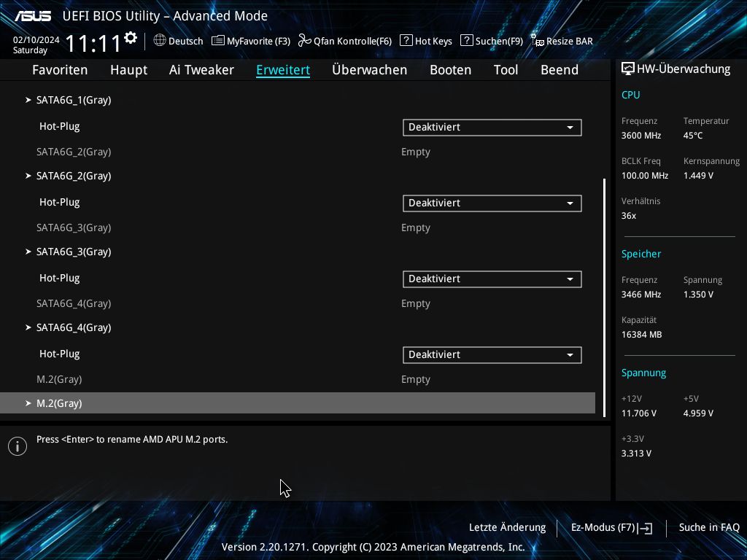Click the Qfan fan icon
This screenshot has height=560, width=747.
304,41
